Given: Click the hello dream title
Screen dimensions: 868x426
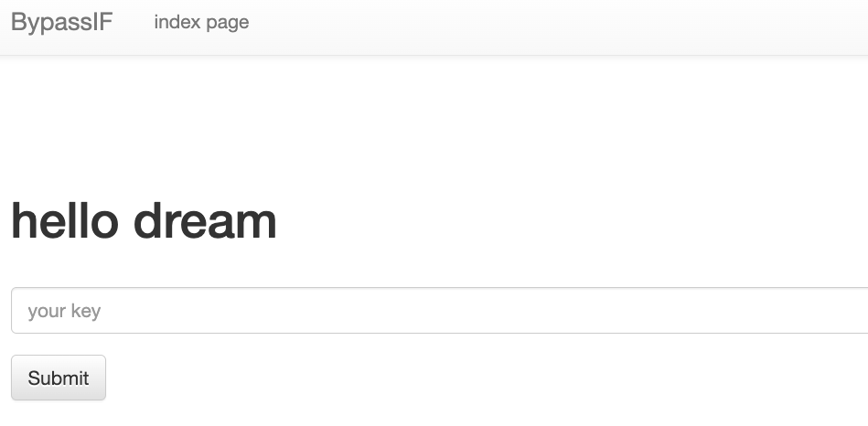Looking at the screenshot, I should (x=144, y=220).
